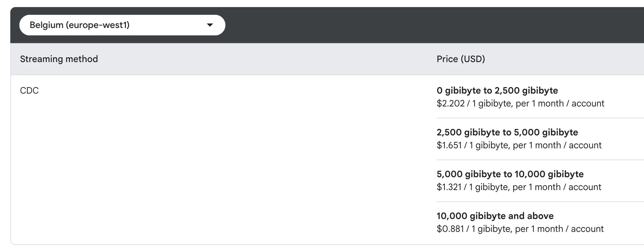This screenshot has height=247, width=644.
Task: Click the region selector's caret arrow
Action: point(210,25)
